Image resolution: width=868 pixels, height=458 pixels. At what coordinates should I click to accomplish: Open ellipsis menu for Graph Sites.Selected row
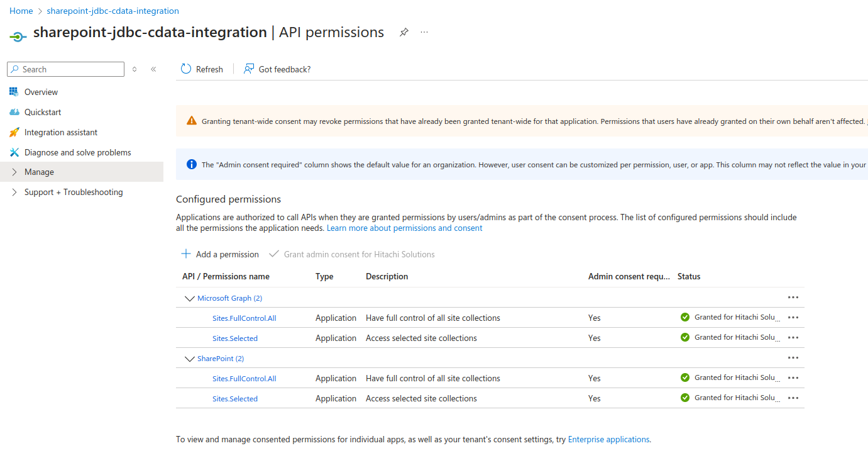[793, 337]
